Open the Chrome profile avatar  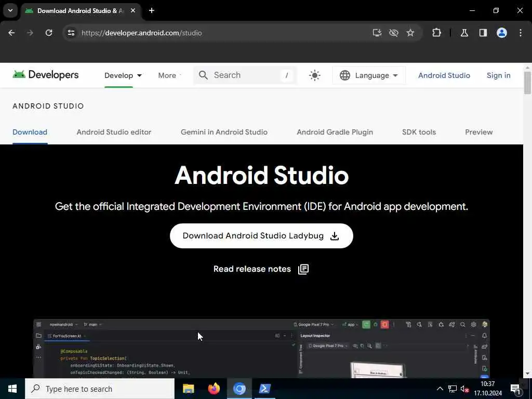(x=501, y=33)
